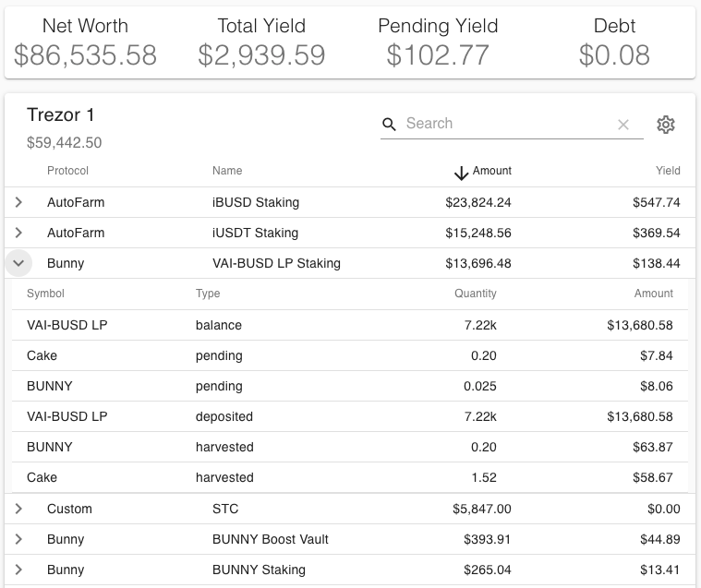Click the Symbol sub-table header
This screenshot has width=701, height=588.
(45, 294)
